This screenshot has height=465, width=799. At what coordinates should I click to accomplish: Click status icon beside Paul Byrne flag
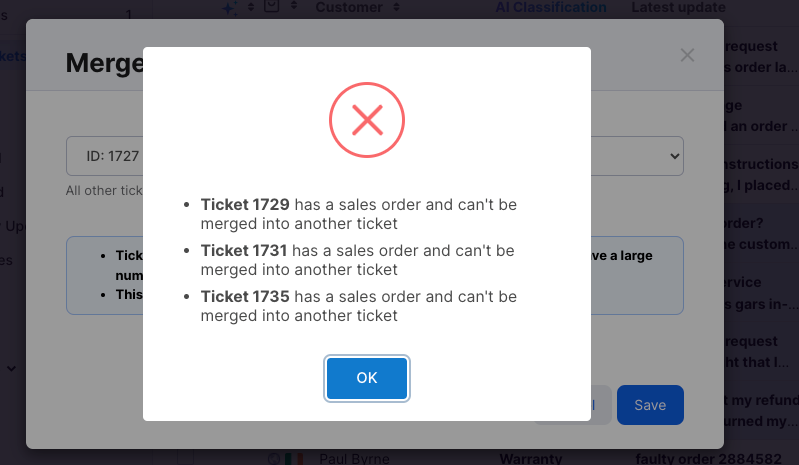click(274, 459)
